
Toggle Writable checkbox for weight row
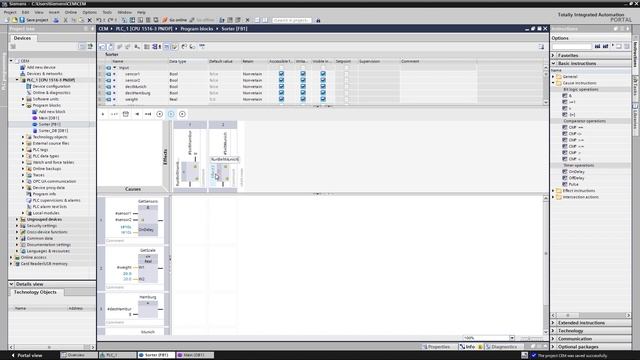tap(303, 99)
